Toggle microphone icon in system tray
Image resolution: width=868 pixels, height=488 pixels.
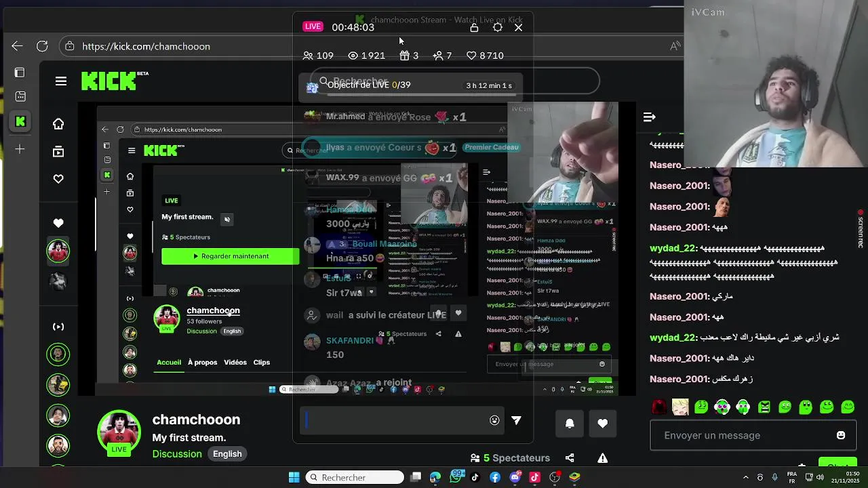tap(774, 477)
